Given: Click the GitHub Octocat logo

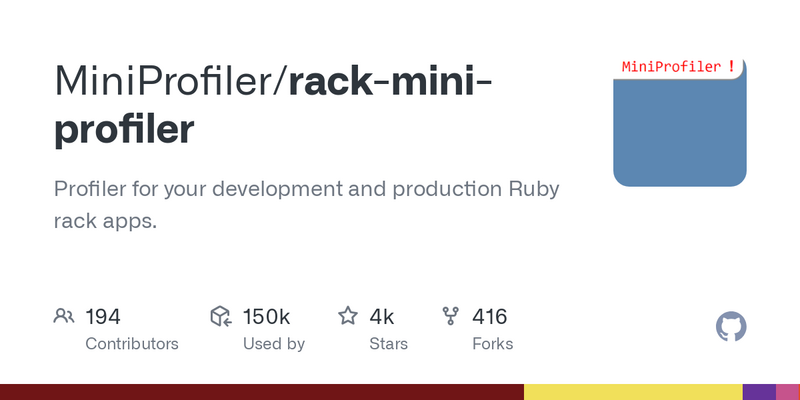Looking at the screenshot, I should 731,327.
